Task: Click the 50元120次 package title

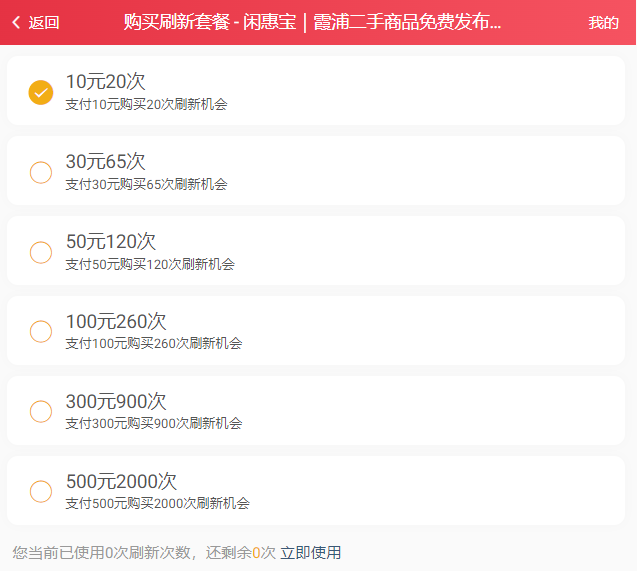Action: pos(111,242)
